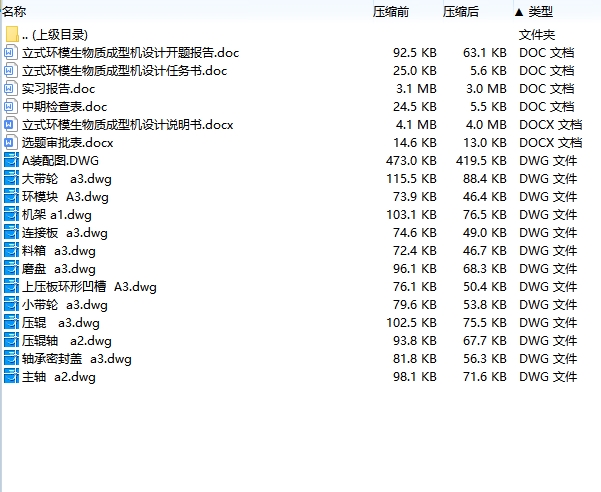
Task: Select file 压辊 a3.dwg
Action: [x=61, y=323]
